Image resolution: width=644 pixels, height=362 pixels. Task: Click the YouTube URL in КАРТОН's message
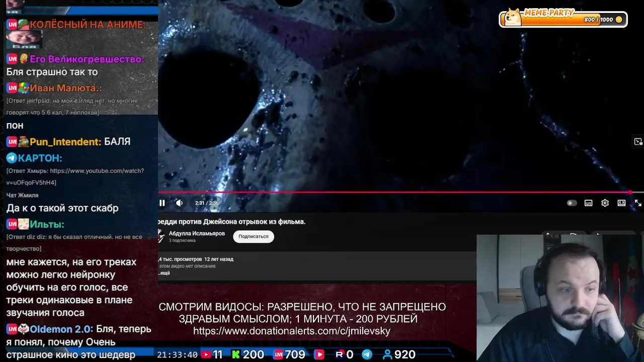coord(75,176)
